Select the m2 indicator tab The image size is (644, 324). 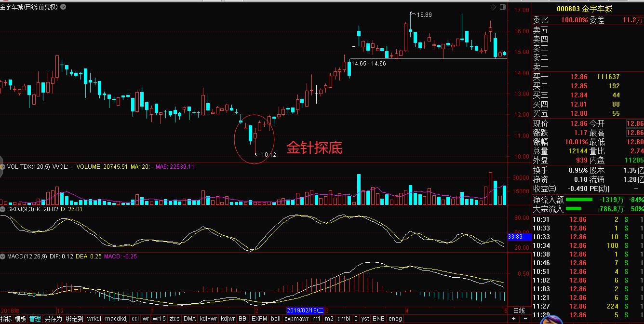click(x=329, y=319)
